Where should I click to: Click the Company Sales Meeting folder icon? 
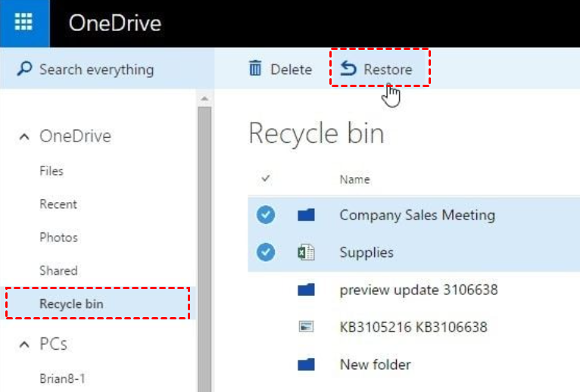(306, 216)
